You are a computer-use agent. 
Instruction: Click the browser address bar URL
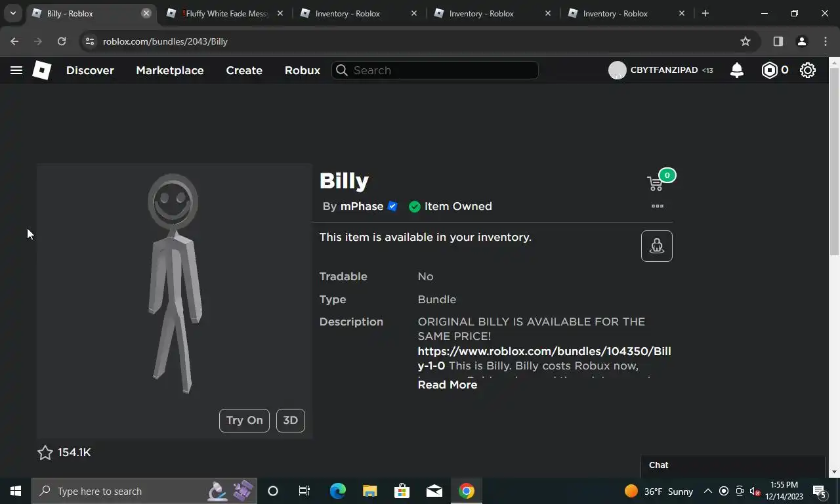coord(165,41)
